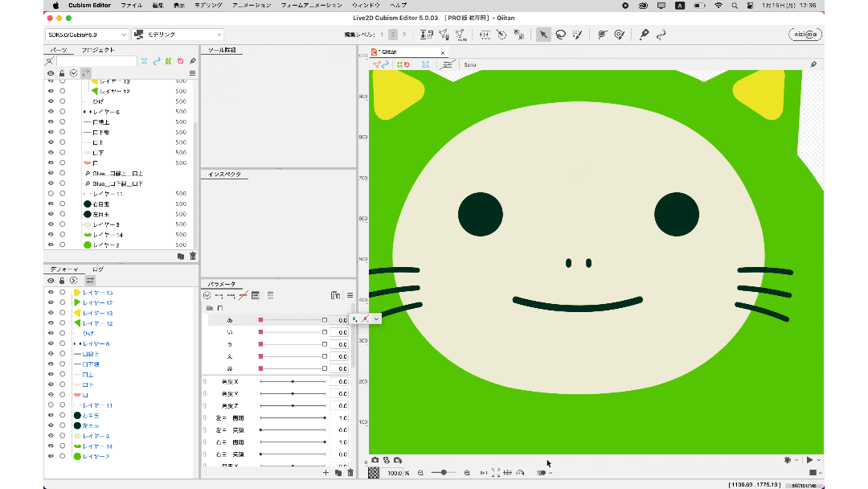Hide the レイヤー2 part in Parts list
Image resolution: width=868 pixels, height=489 pixels.
tap(51, 244)
